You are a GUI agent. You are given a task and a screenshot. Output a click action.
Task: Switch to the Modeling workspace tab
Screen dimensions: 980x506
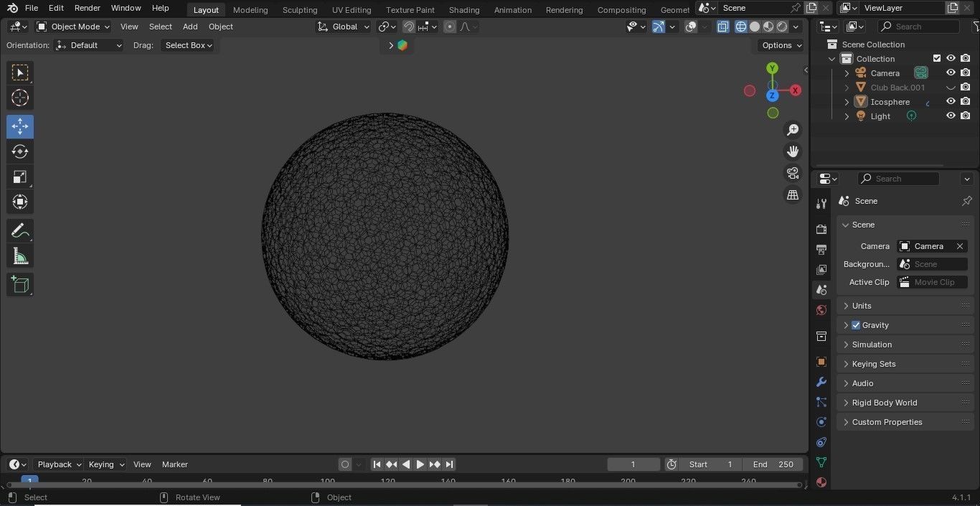coord(250,10)
